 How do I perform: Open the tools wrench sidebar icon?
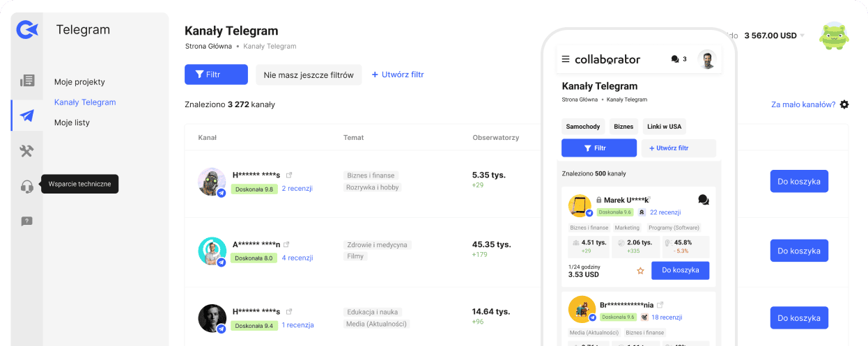click(x=27, y=151)
